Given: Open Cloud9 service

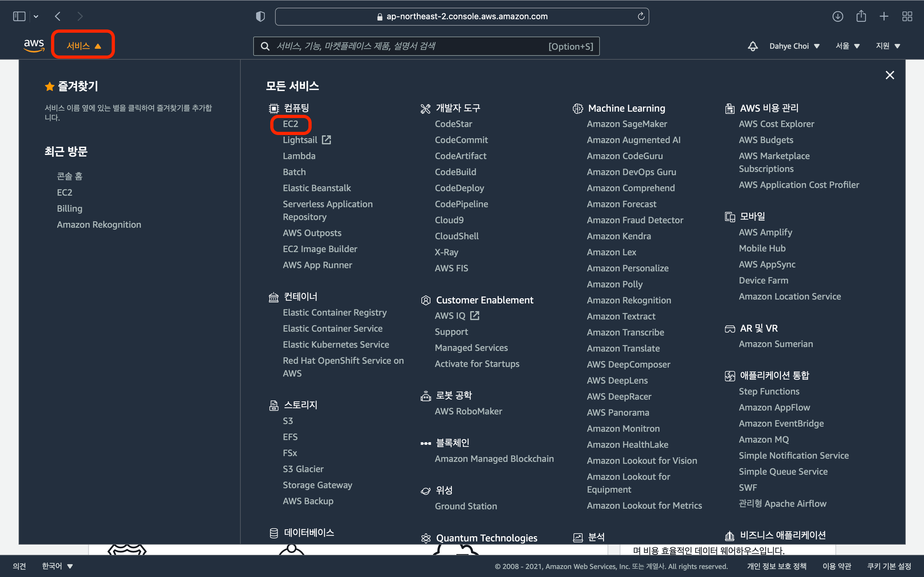Looking at the screenshot, I should pos(449,220).
